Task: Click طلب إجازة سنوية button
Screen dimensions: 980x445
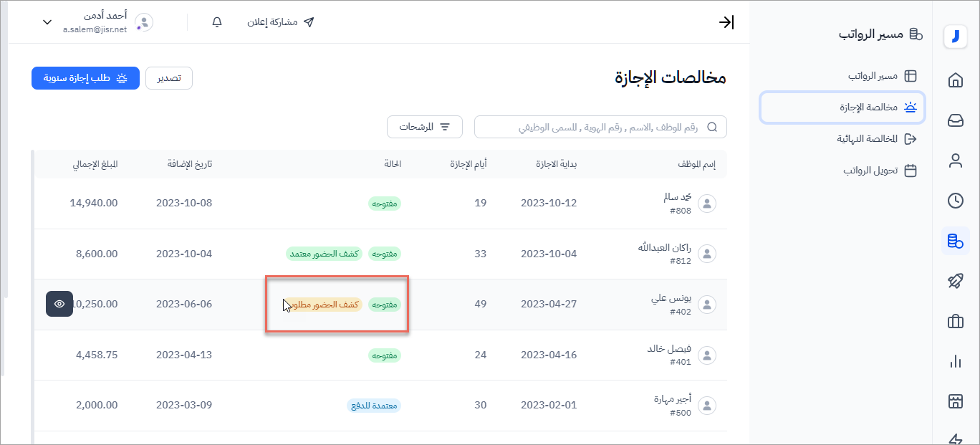Action: click(x=85, y=78)
